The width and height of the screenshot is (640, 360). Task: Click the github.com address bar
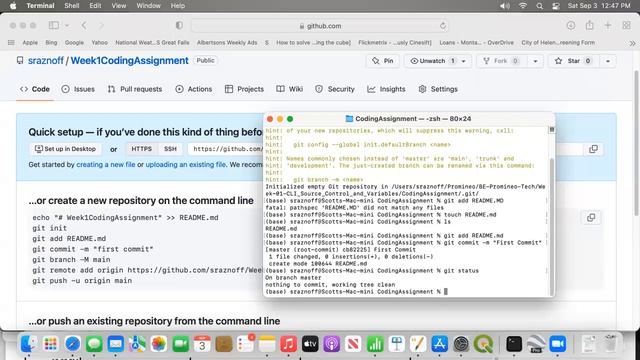[x=320, y=26]
